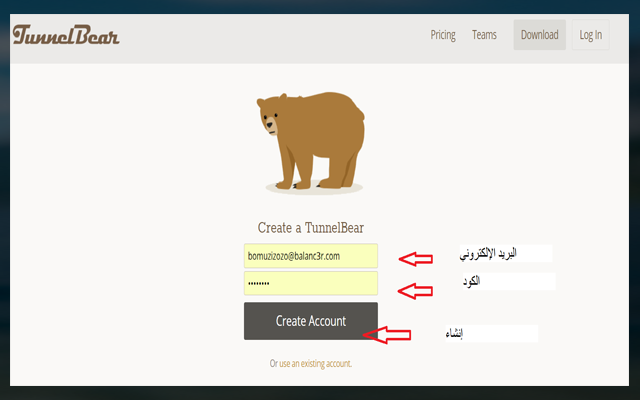Click empty header area between logo and Pricing

coord(270,35)
